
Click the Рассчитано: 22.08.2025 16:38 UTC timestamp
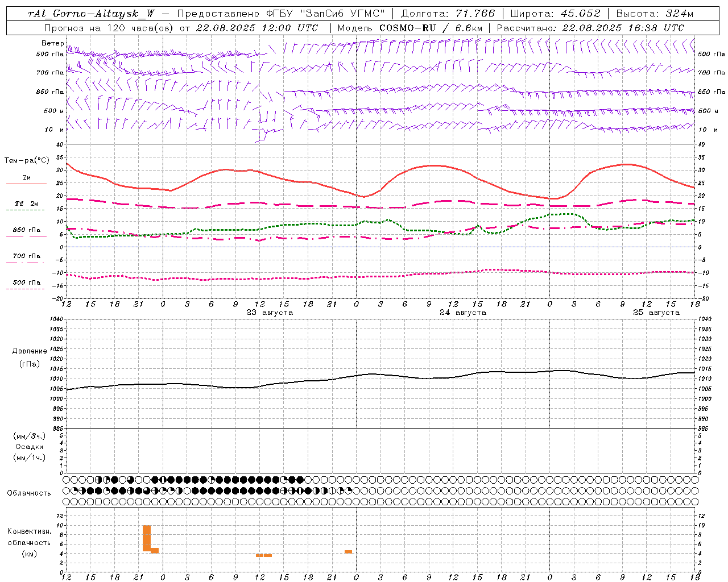590,28
